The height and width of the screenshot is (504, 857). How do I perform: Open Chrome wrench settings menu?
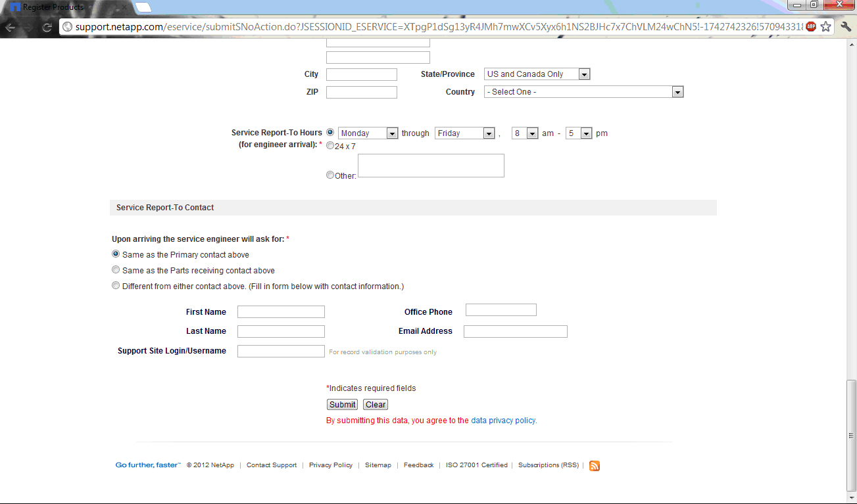tap(846, 27)
